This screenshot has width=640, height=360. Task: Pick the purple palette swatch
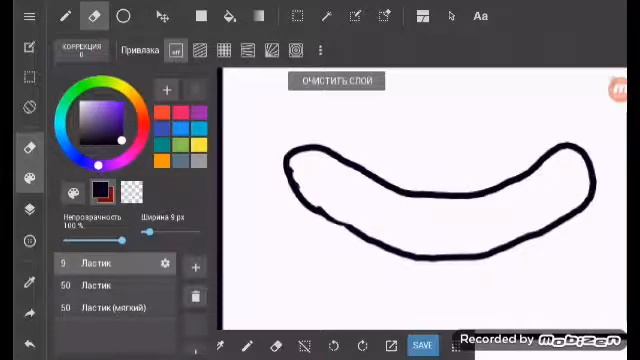coord(199,113)
